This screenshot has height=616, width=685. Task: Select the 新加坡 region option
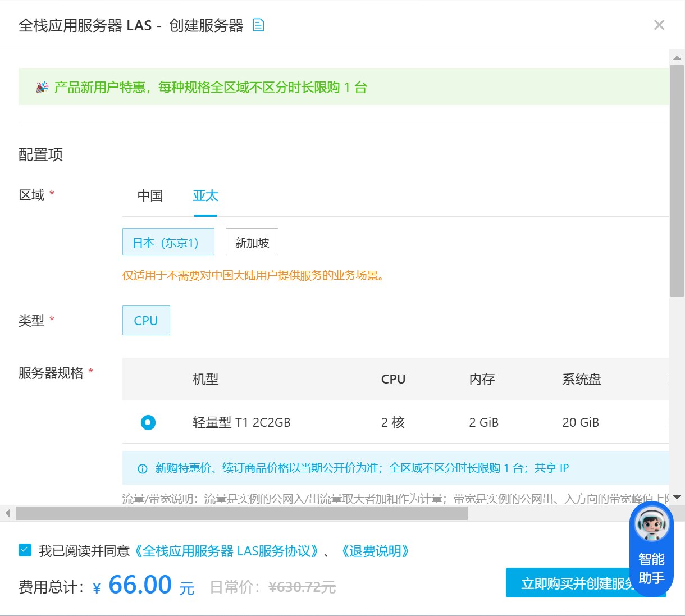click(252, 241)
